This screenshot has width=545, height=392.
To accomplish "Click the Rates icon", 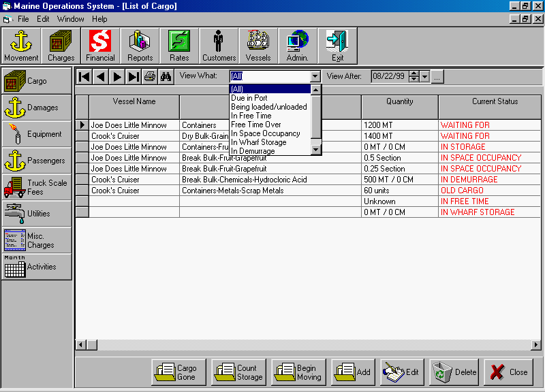I will coord(179,46).
